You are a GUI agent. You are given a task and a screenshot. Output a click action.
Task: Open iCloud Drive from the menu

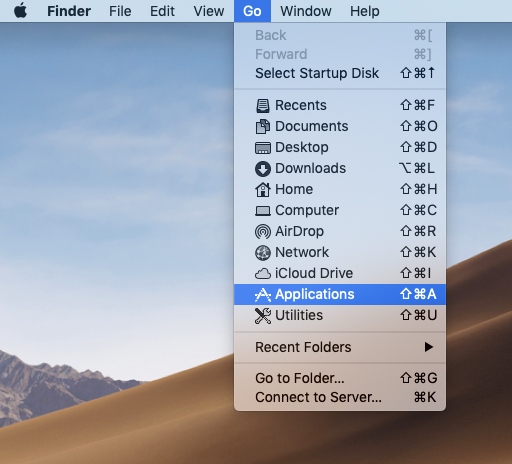coord(340,273)
